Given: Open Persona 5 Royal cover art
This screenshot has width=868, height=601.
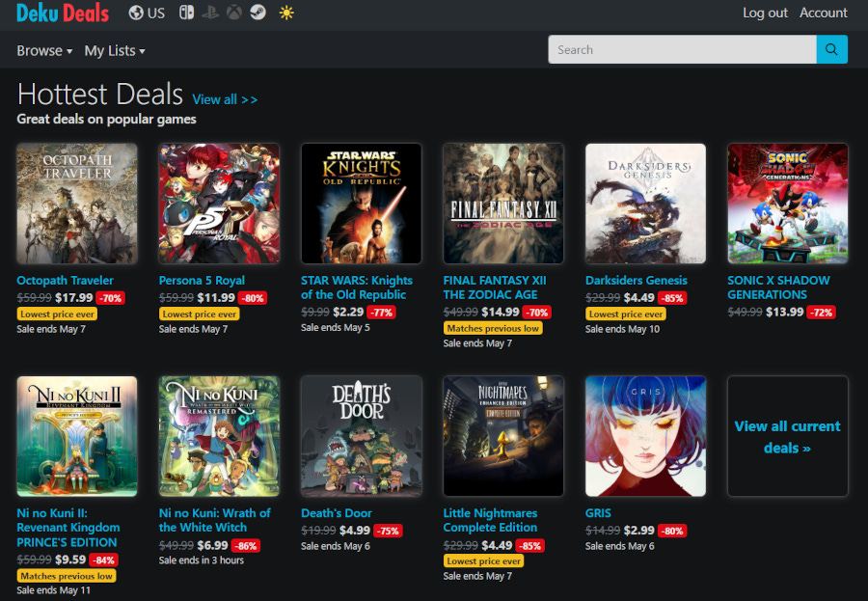Looking at the screenshot, I should (219, 204).
